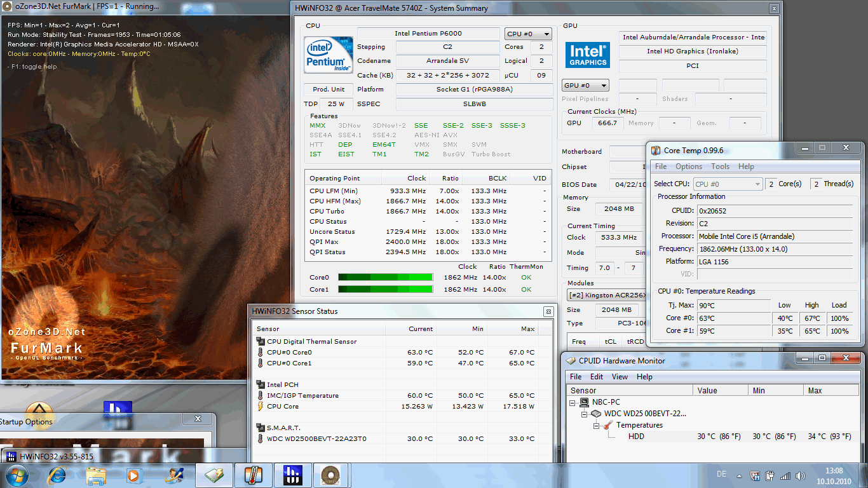
Task: Open Edit menu in CPUID Hardware Monitor
Action: 597,377
